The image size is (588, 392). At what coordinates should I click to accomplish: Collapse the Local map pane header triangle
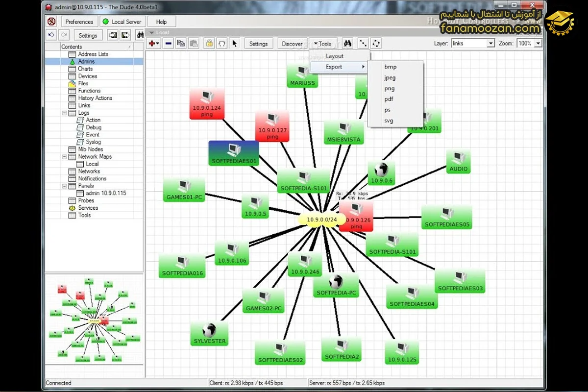(152, 33)
